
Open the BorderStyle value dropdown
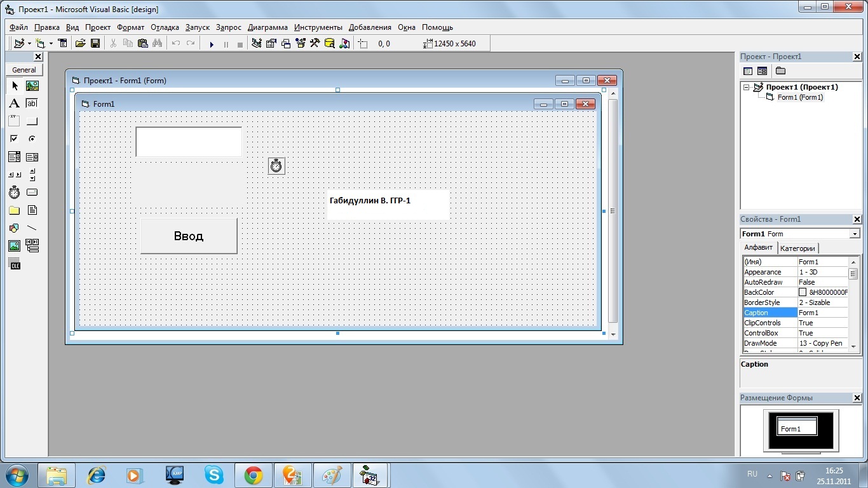(823, 302)
